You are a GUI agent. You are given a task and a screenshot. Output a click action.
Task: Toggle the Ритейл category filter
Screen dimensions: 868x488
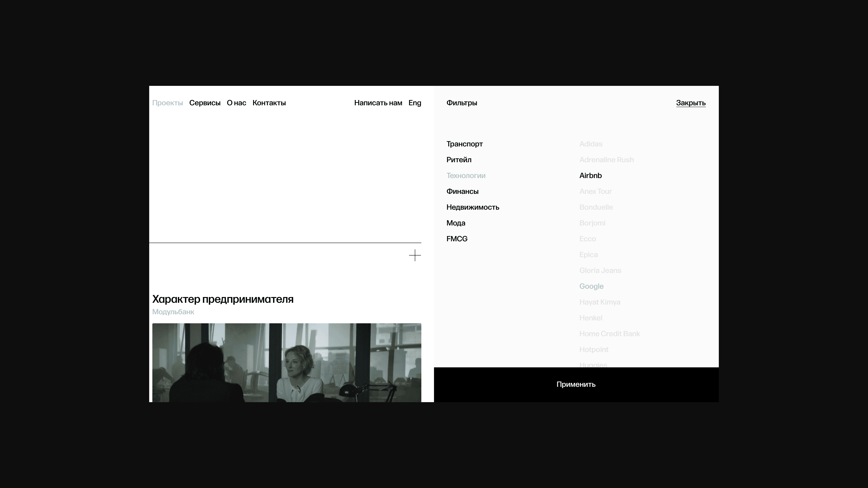459,160
